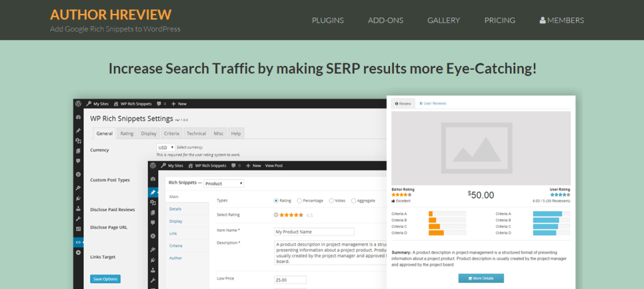Click the orange Criteria D editor rating bar
The image size is (644, 289).
[436, 232]
